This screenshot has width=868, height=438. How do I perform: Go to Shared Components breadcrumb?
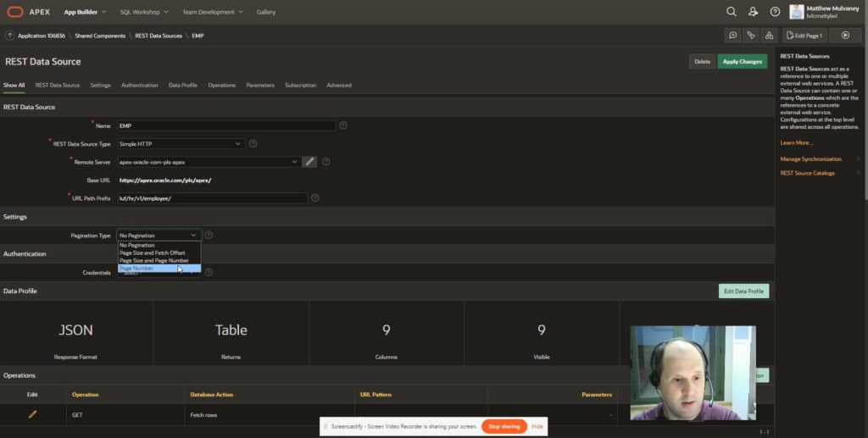(x=100, y=36)
